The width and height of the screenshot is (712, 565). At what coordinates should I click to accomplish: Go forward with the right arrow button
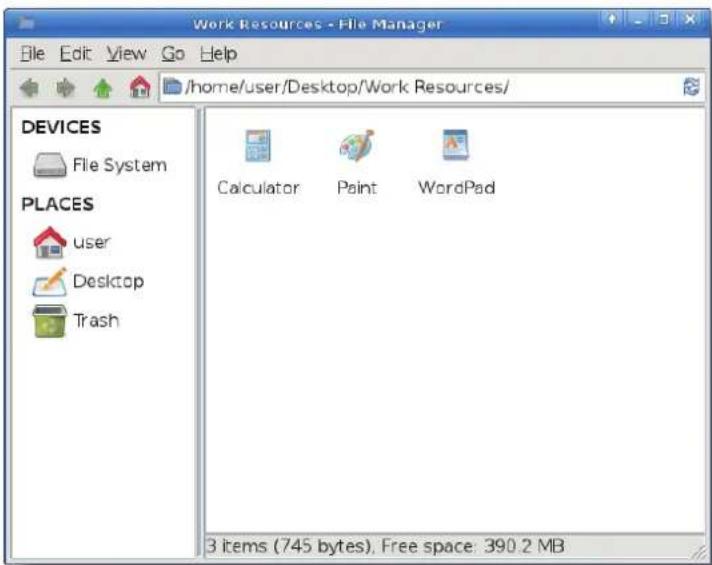point(66,87)
